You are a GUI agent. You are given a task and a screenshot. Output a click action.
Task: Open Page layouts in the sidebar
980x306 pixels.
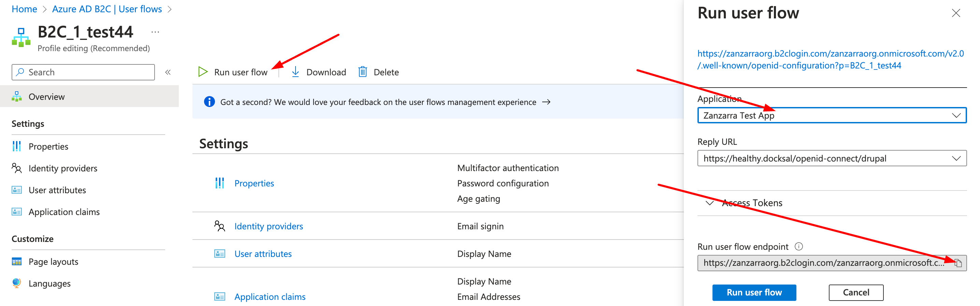tap(53, 261)
